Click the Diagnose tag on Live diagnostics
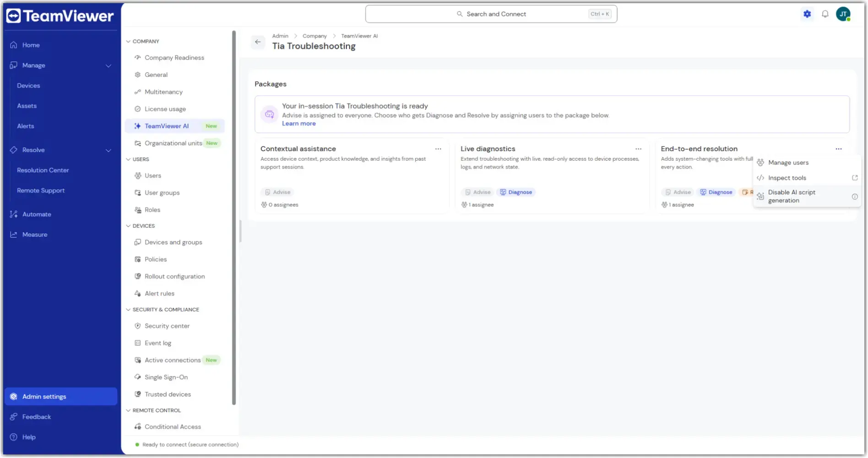The width and height of the screenshot is (868, 458). coord(516,192)
